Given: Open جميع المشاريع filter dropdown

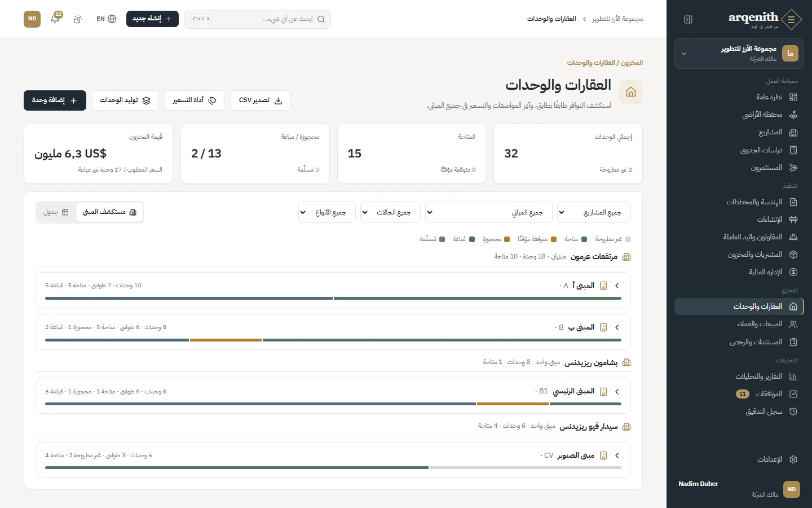Looking at the screenshot, I should [594, 212].
